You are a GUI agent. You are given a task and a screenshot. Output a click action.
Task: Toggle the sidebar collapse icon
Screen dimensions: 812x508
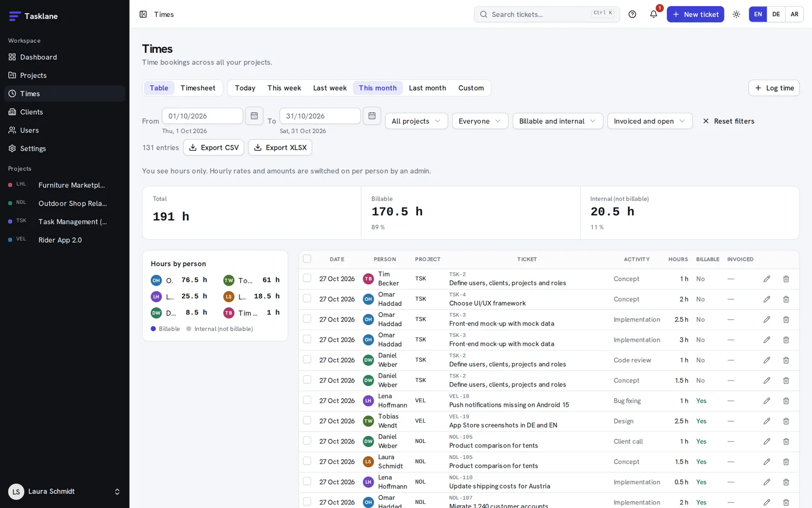click(143, 14)
